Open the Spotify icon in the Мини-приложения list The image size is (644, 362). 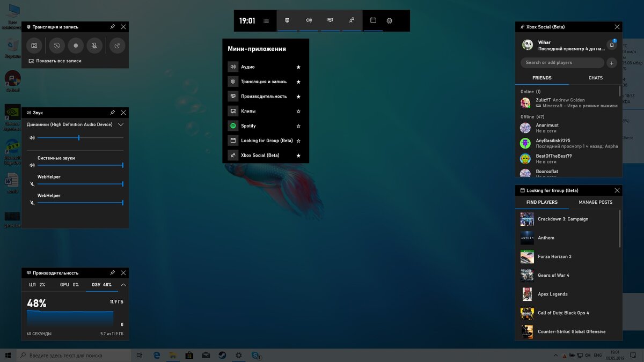coord(233,125)
